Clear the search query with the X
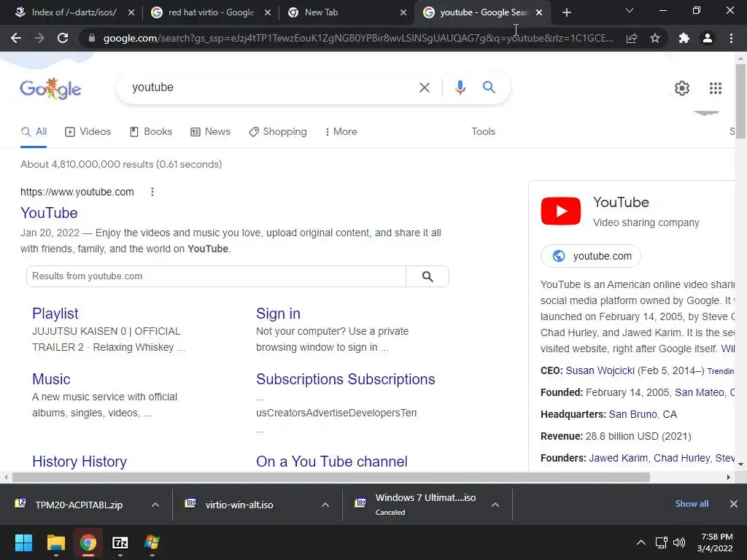Viewport: 747px width, 560px height. click(x=425, y=87)
